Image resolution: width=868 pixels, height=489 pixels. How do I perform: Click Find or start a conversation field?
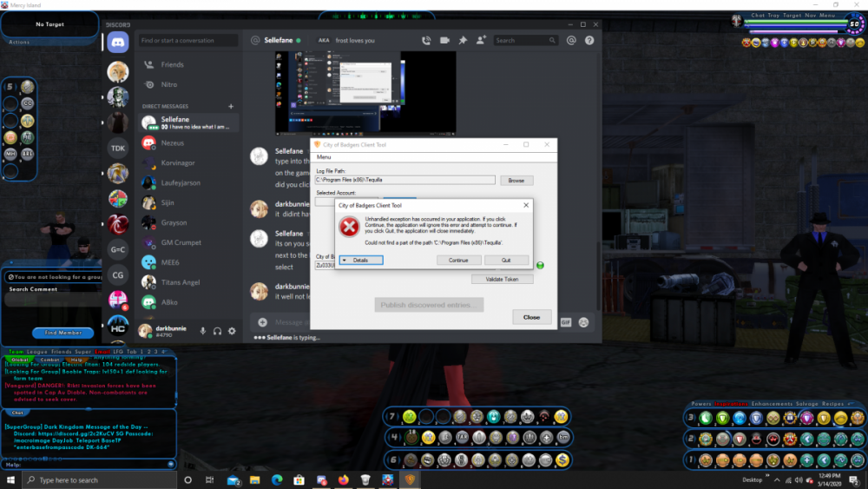pyautogui.click(x=188, y=41)
